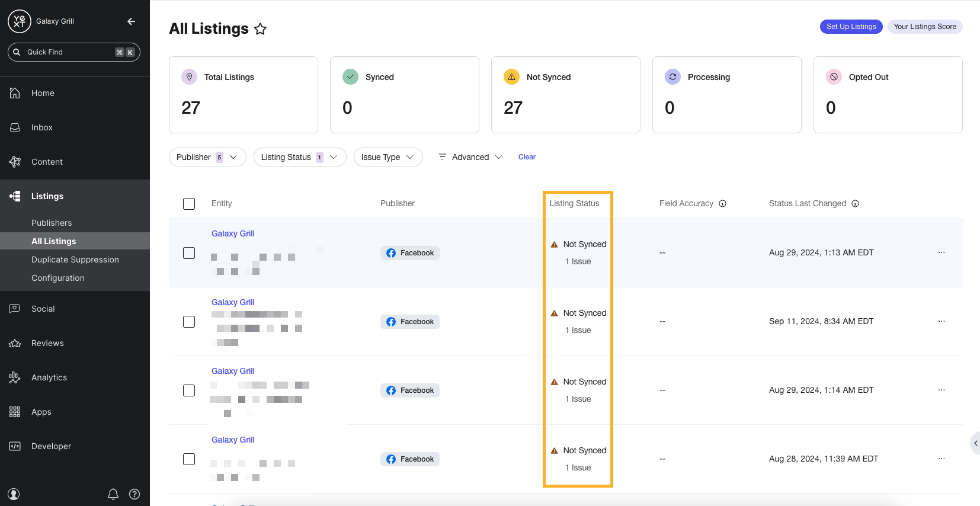The height and width of the screenshot is (506, 980).
Task: Click the Entity column header
Action: click(222, 203)
